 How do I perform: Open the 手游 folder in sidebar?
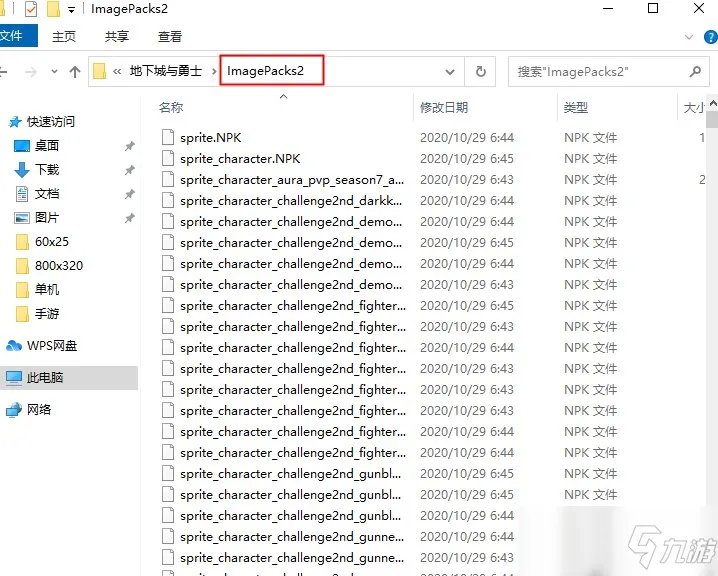coord(47,314)
